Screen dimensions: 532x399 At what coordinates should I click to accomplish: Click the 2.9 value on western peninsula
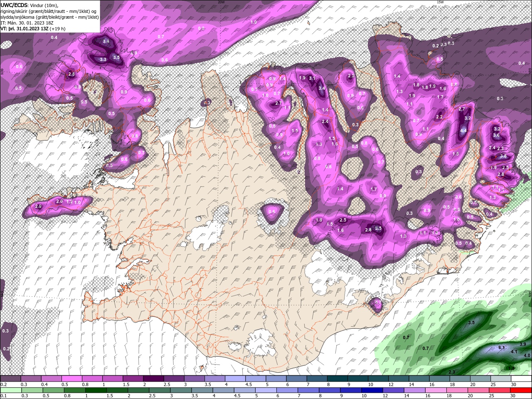tap(39, 206)
